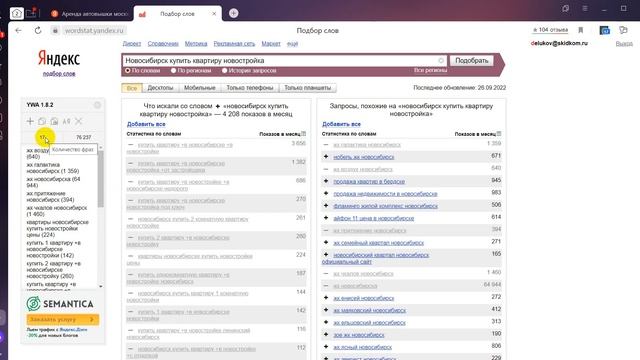Expand the 'ещё' services link
This screenshot has height=360, width=640.
(x=292, y=44)
